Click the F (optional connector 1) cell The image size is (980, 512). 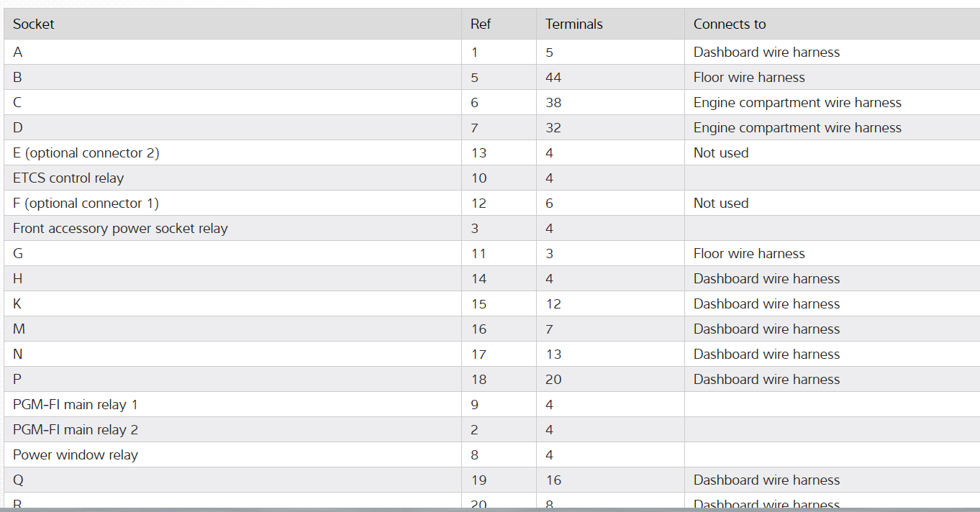[x=86, y=204]
